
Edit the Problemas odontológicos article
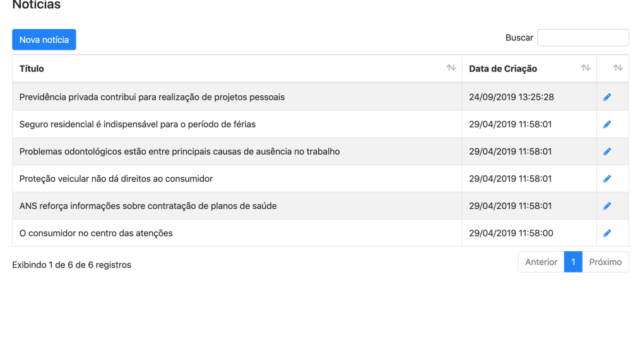point(607,151)
